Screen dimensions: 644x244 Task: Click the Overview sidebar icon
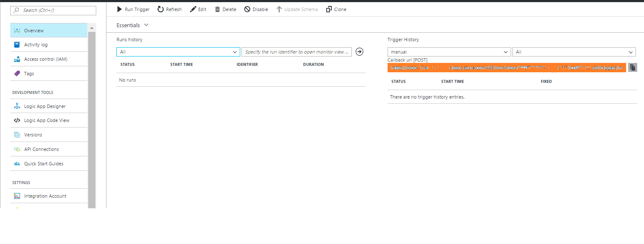pyautogui.click(x=17, y=31)
